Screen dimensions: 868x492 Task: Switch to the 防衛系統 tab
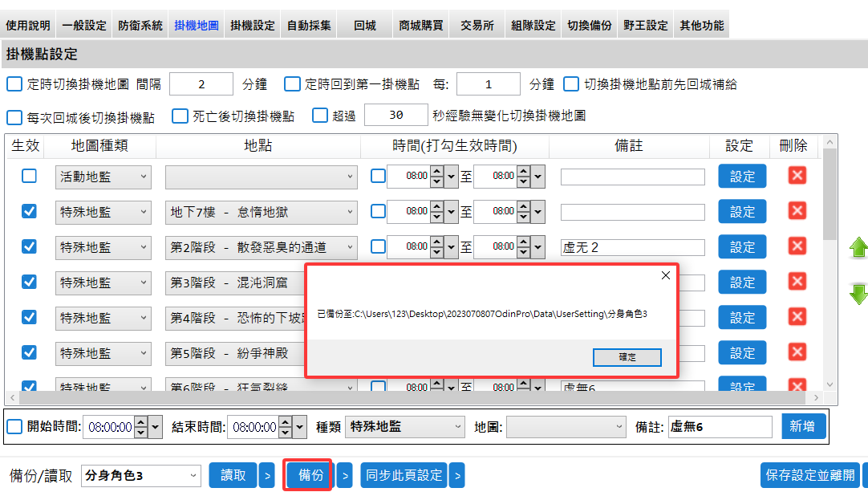click(140, 25)
